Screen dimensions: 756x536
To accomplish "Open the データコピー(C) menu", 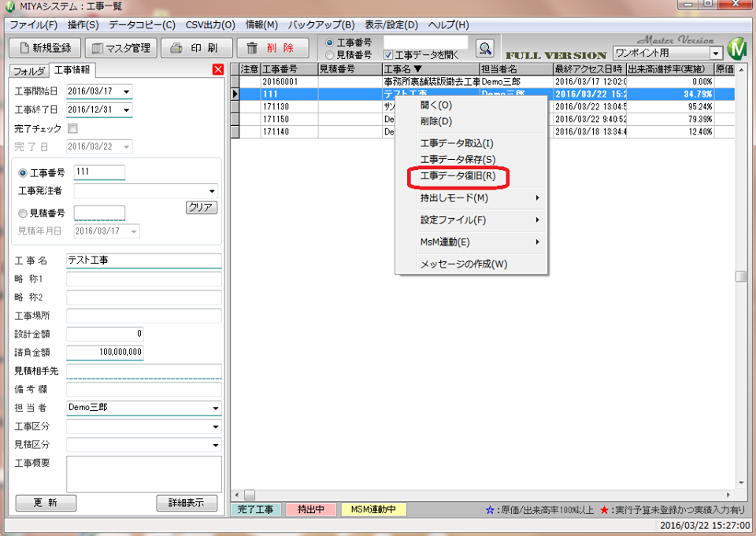I will click(x=142, y=24).
